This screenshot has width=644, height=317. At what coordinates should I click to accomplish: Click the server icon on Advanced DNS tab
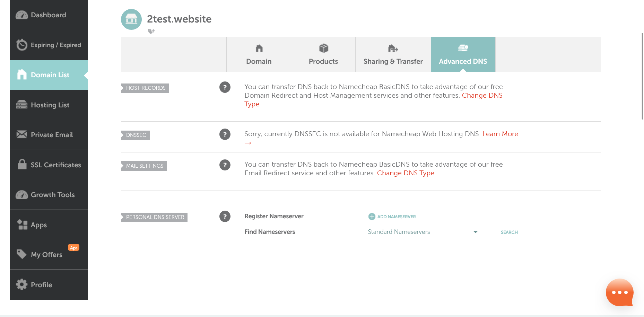pos(463,48)
